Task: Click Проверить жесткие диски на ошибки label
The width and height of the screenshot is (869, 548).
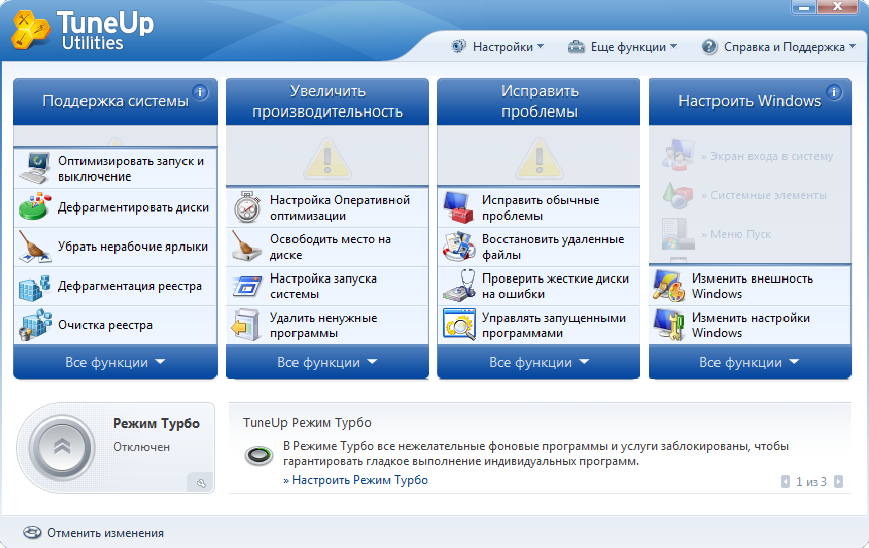Action: [x=555, y=286]
